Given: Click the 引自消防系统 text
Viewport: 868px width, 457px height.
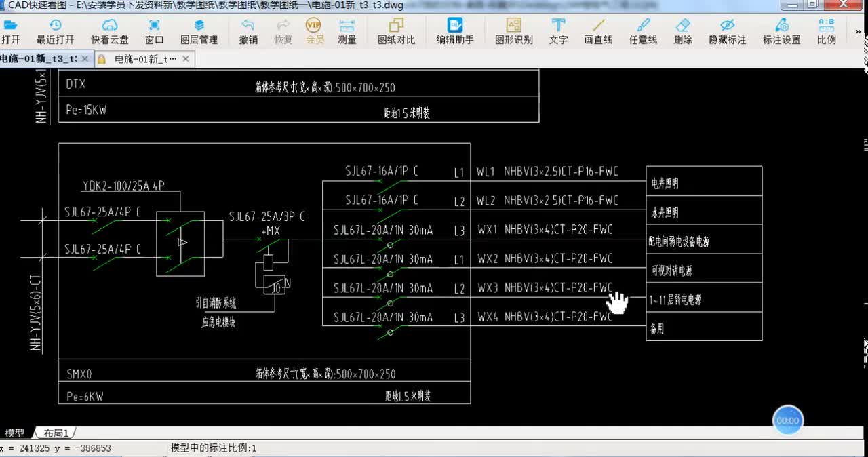Looking at the screenshot, I should click(216, 303).
